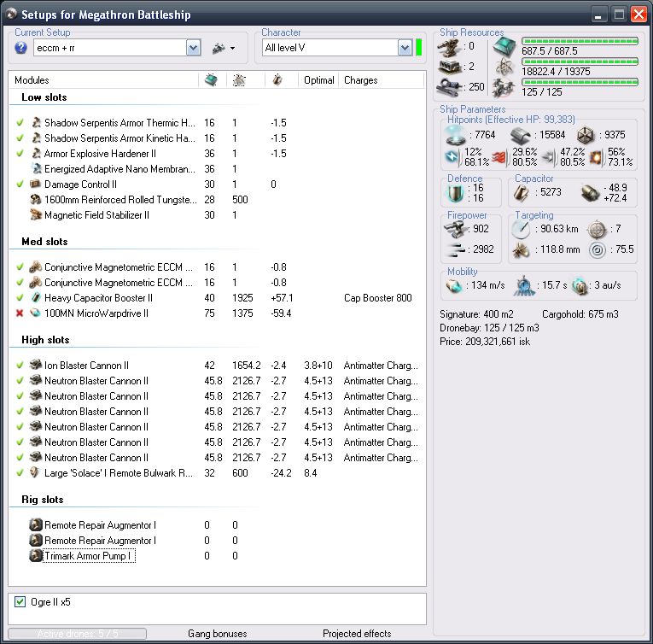Click the Rig slots section header
Screen dimensions: 653x644
click(43, 500)
